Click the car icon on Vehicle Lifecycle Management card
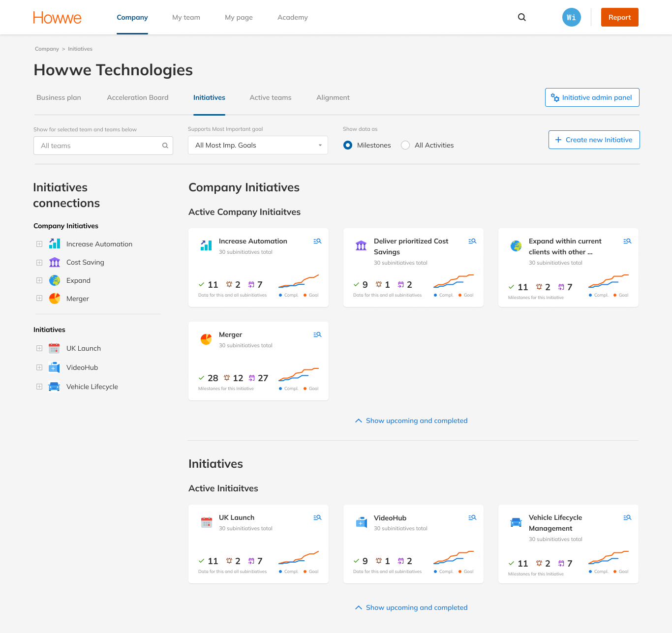672x633 pixels. [x=516, y=522]
